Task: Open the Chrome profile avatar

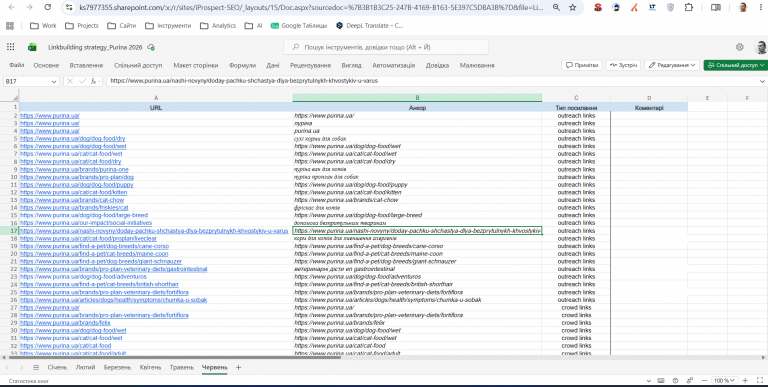Action: pos(743,7)
